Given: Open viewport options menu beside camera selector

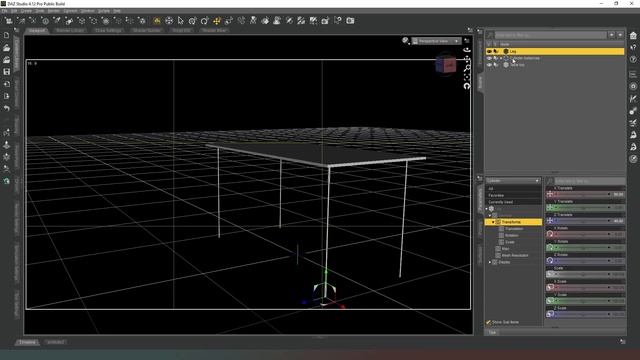Looking at the screenshot, I should (x=467, y=41).
